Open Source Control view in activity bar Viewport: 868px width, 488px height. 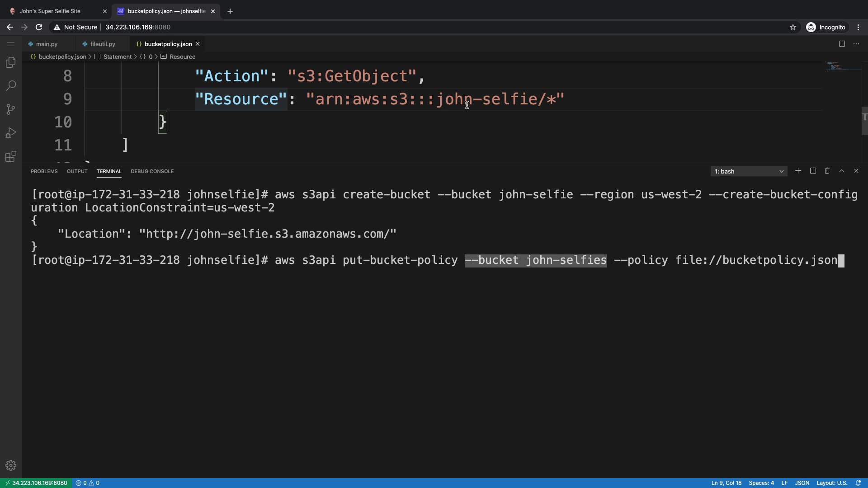coord(11,109)
